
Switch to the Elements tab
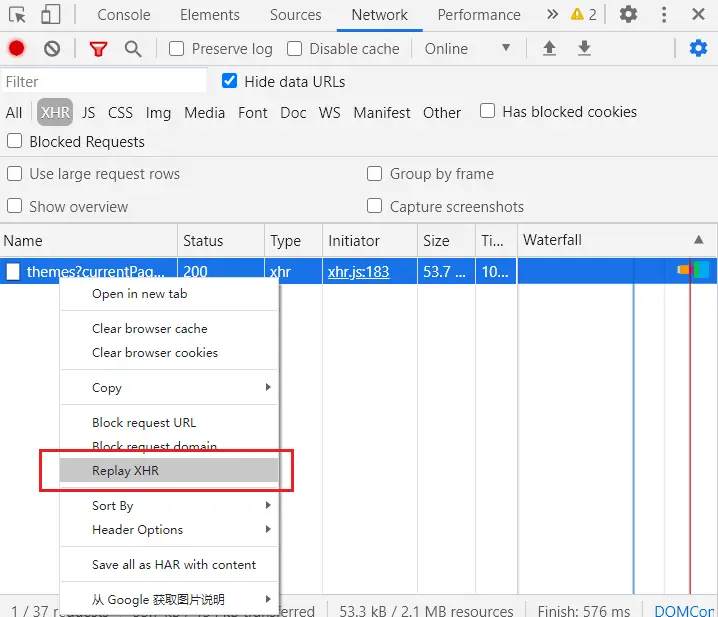[x=210, y=15]
